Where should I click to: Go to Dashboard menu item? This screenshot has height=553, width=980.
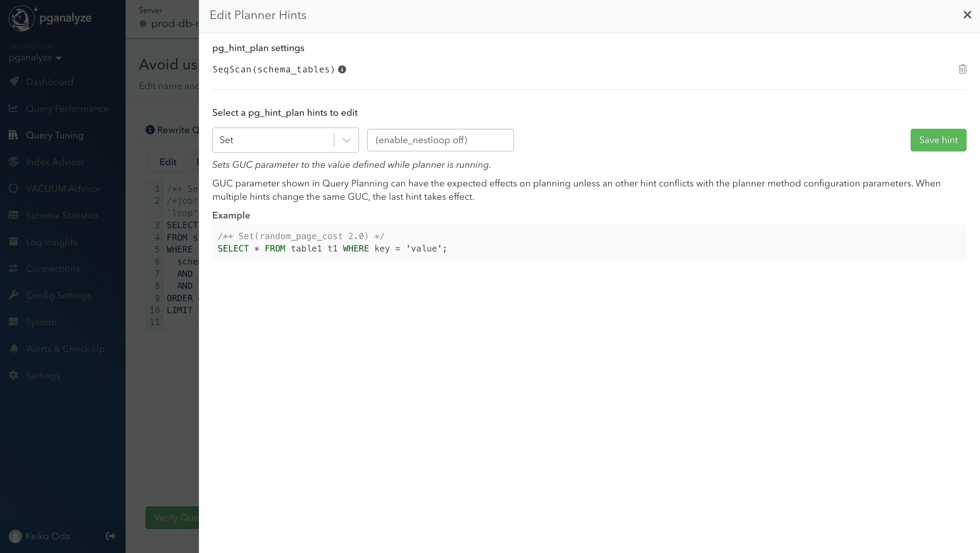pos(49,82)
